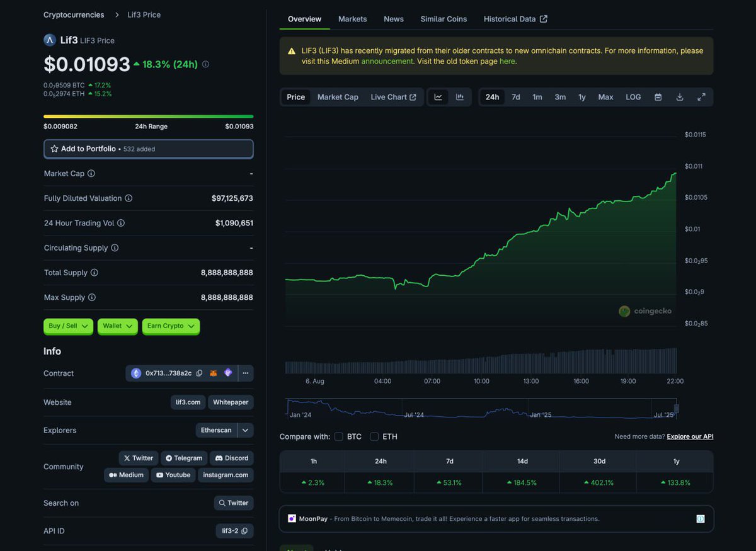Screen dimensions: 756x551
Task: Enable the BTC compare checkbox
Action: tap(339, 436)
